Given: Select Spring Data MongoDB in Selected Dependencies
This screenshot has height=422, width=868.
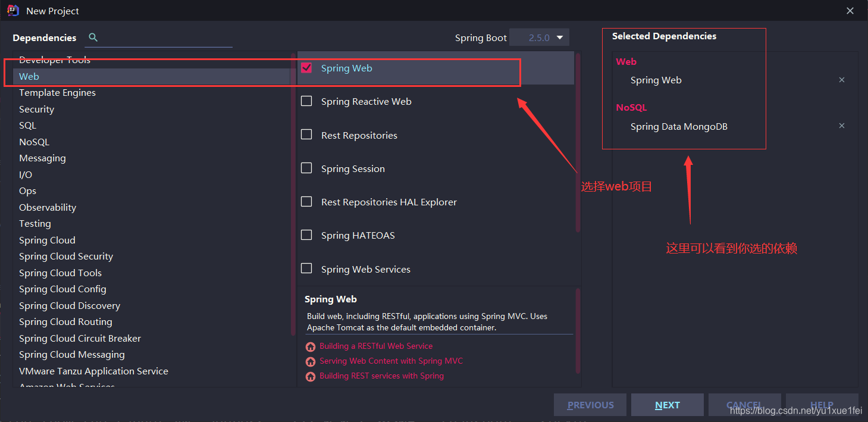Looking at the screenshot, I should (x=679, y=127).
